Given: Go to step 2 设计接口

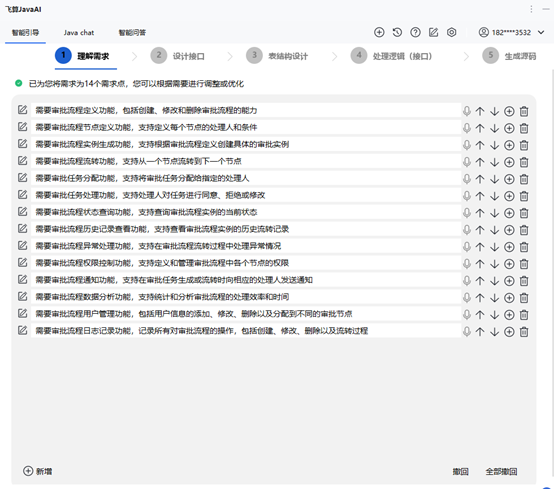Looking at the screenshot, I should pos(178,56).
